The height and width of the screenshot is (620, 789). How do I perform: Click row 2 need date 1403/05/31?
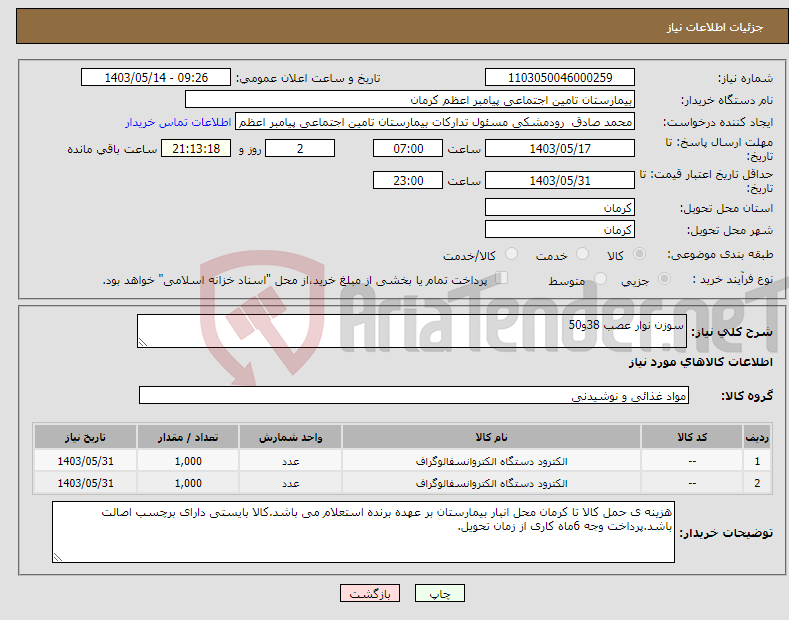[85, 483]
